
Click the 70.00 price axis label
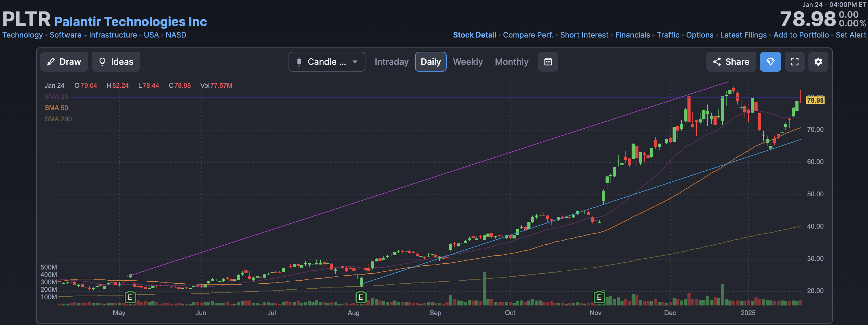tap(815, 130)
